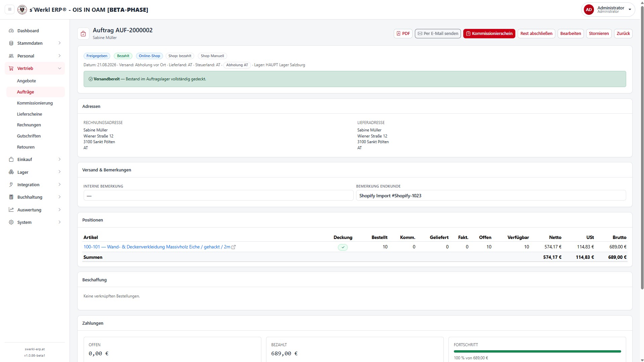The height and width of the screenshot is (362, 644).
Task: Click the Dashboard gauge icon in sidebar
Action: point(11,31)
